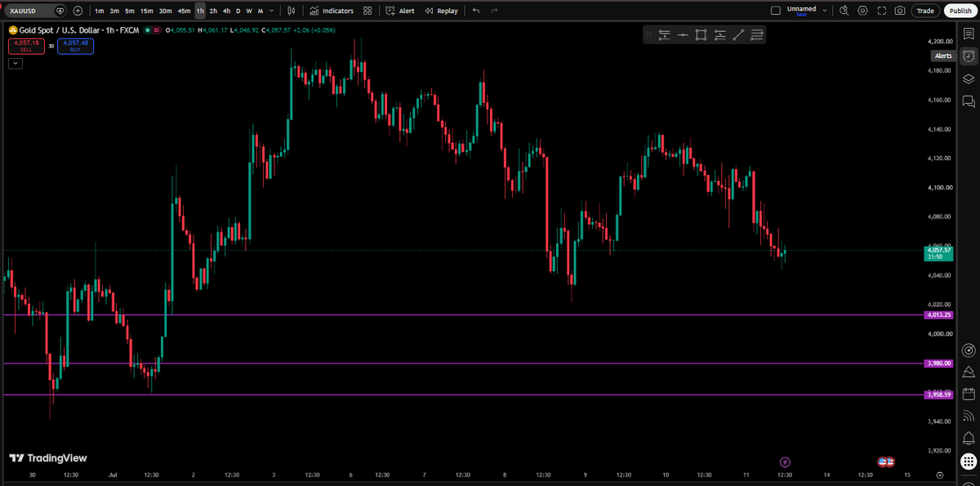Enter fullscreen mode
980x486 pixels.
(881, 11)
